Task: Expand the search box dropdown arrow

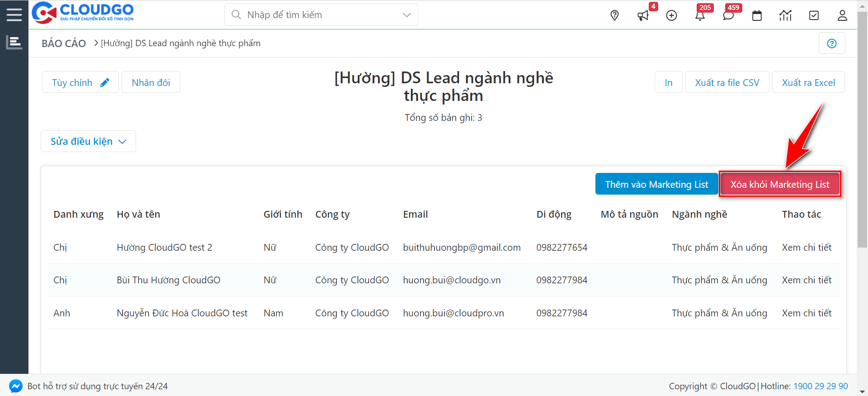Action: 406,15
